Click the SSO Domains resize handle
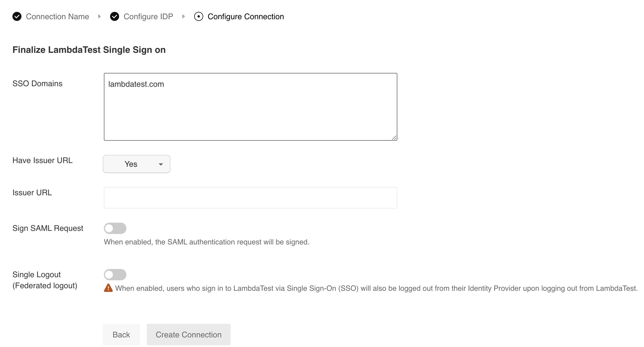This screenshot has height=347, width=644. (x=394, y=138)
